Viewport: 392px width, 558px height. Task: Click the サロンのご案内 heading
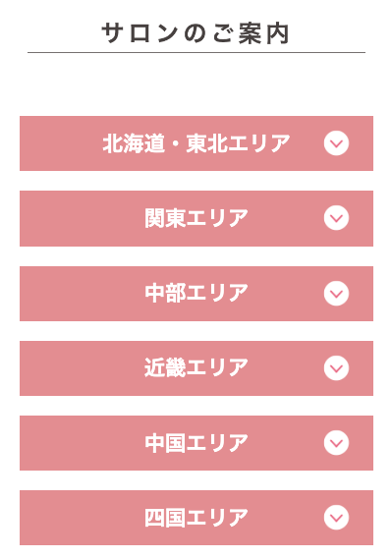click(196, 33)
